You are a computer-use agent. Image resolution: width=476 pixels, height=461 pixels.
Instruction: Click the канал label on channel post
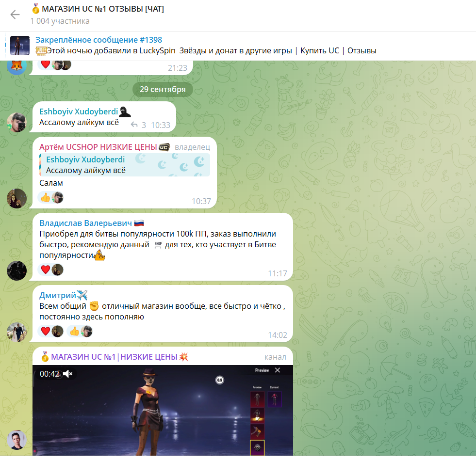click(x=275, y=357)
